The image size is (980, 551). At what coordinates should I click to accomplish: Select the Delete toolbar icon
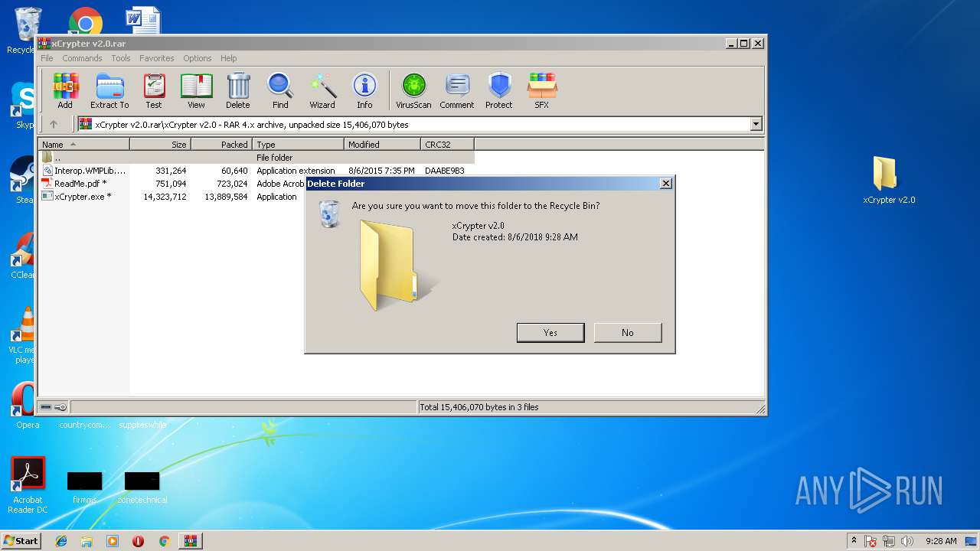[x=238, y=91]
